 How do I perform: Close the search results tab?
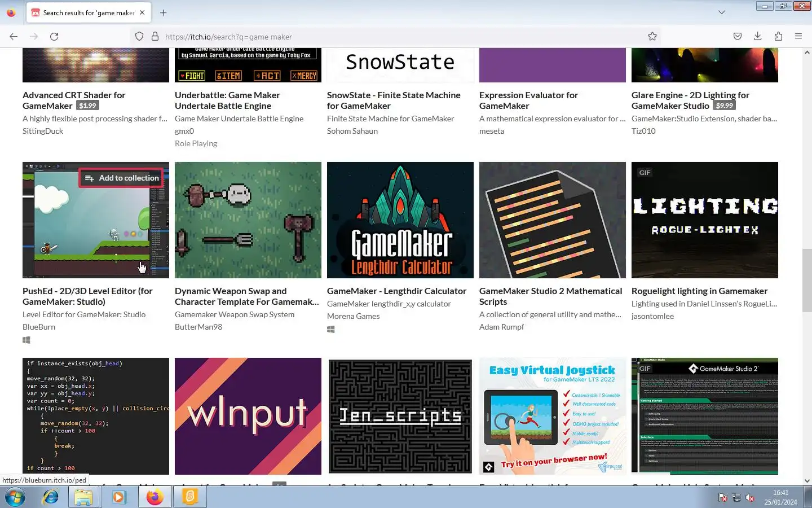[x=142, y=12]
